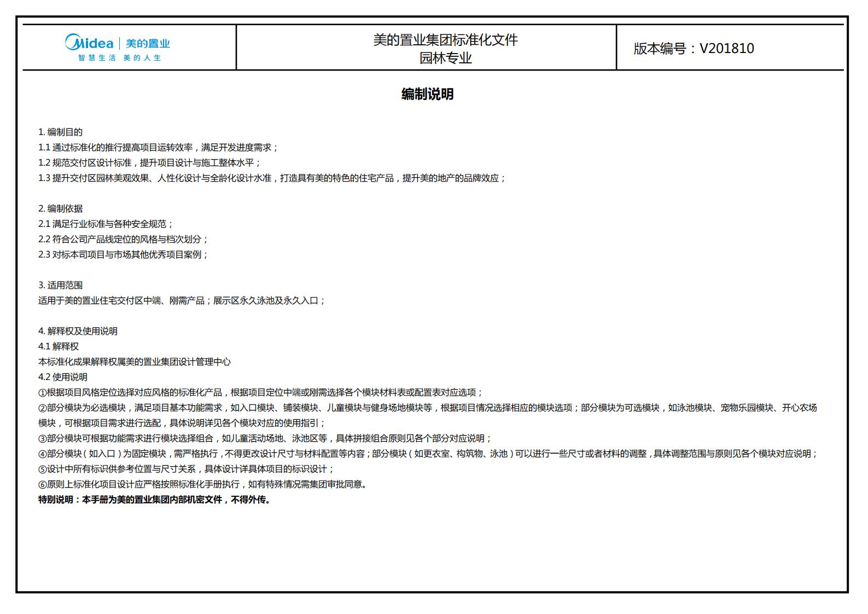
Task: Click the continuation line '模块，可根据项目需求进行选配'
Action: point(182,423)
